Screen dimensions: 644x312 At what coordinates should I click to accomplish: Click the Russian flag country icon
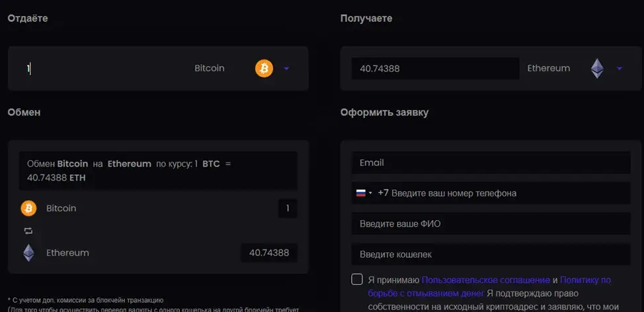(x=360, y=193)
